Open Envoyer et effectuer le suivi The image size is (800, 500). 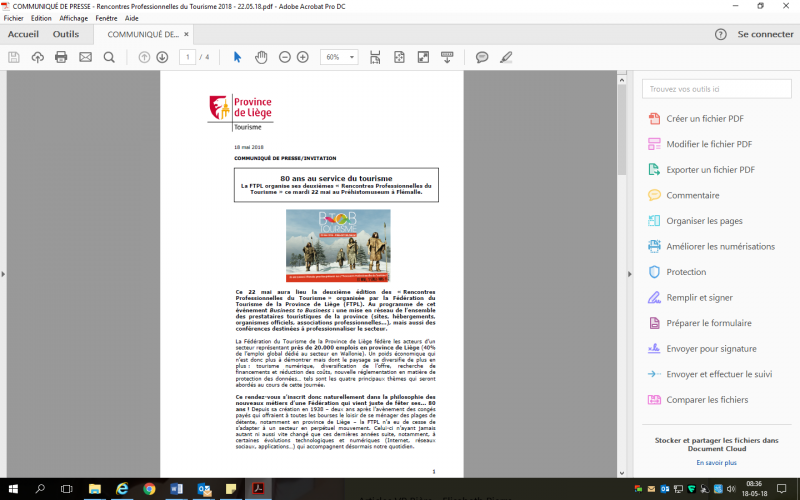coord(710,374)
